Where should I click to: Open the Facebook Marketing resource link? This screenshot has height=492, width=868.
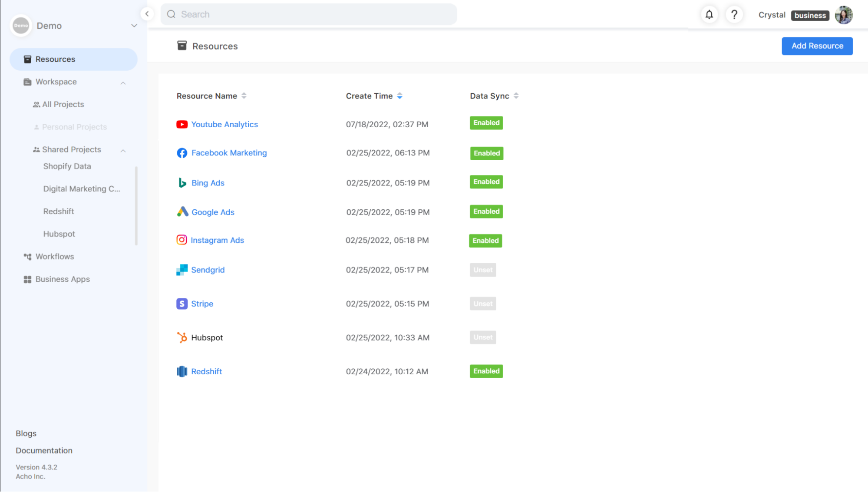coord(229,153)
